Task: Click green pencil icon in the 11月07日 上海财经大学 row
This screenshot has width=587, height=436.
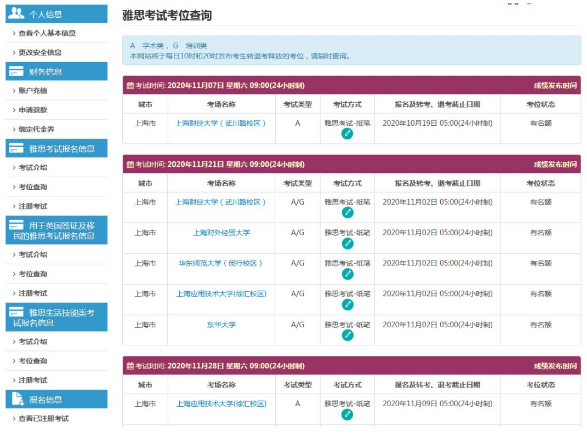Action: point(347,134)
